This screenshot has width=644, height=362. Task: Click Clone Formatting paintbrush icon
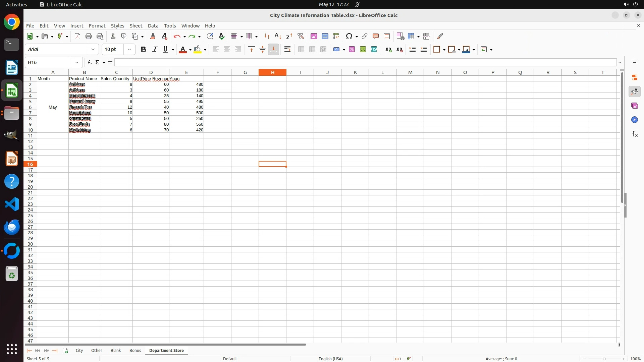(x=153, y=36)
